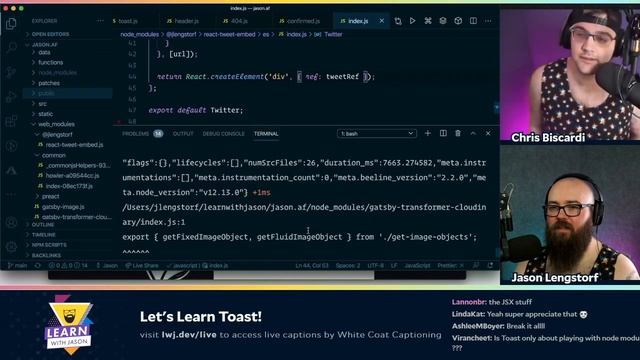The image size is (640, 360).
Task: Split the editor to the right
Action: point(473,21)
